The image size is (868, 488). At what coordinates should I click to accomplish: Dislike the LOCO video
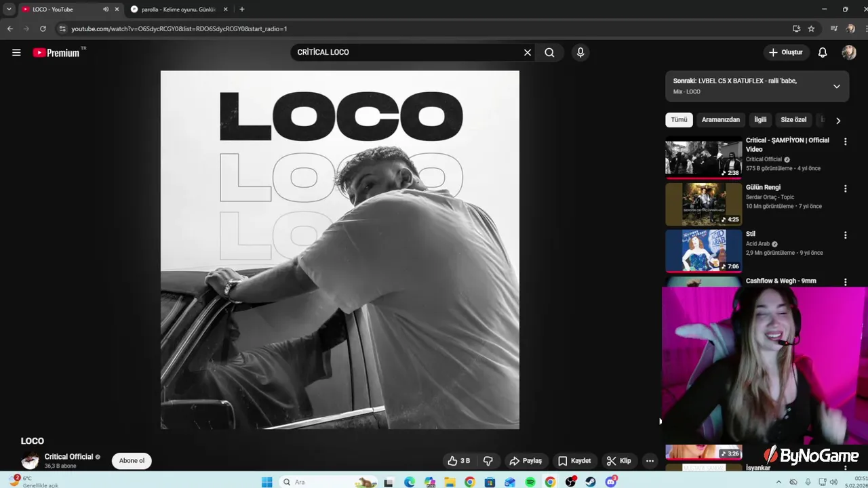(x=488, y=461)
